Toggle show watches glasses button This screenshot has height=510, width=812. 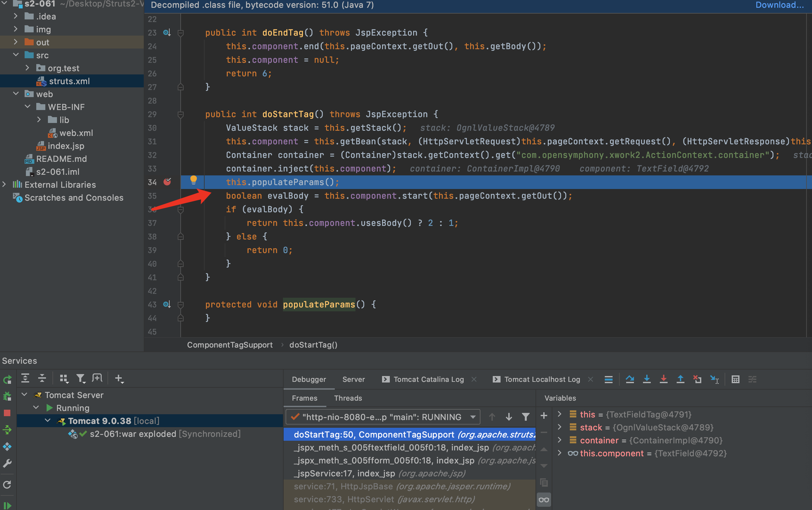(x=544, y=500)
